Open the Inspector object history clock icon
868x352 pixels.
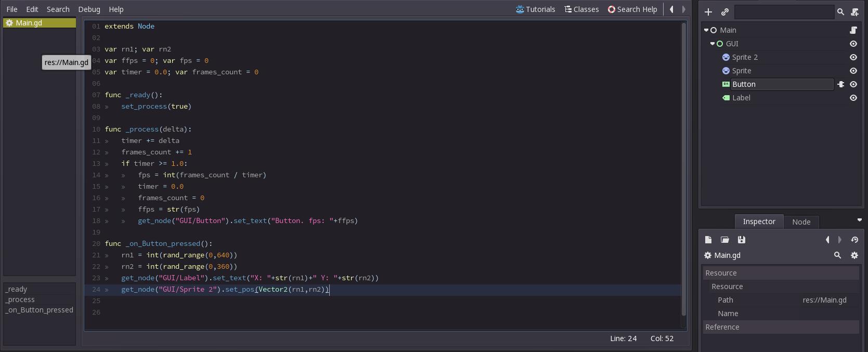pos(854,240)
